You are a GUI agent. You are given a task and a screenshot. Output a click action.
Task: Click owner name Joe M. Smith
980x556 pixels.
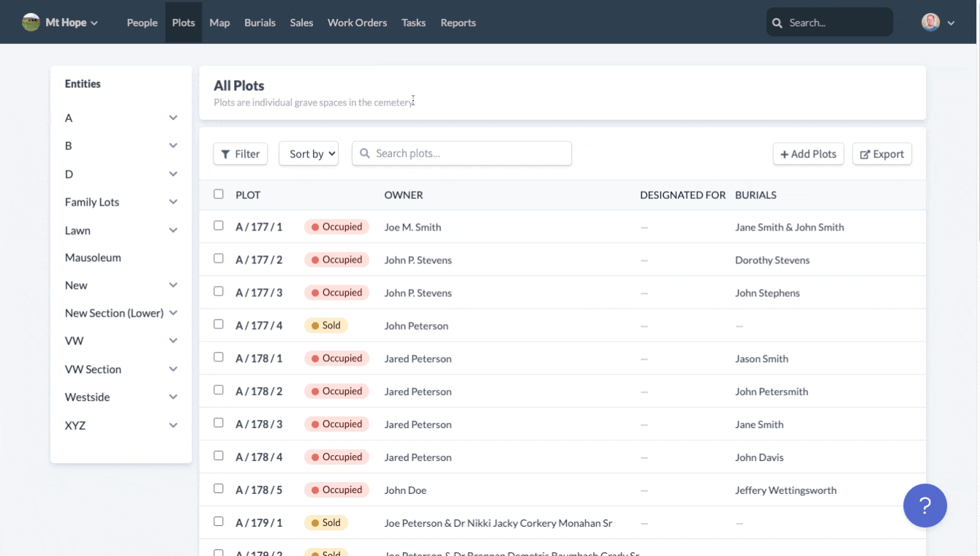tap(412, 227)
